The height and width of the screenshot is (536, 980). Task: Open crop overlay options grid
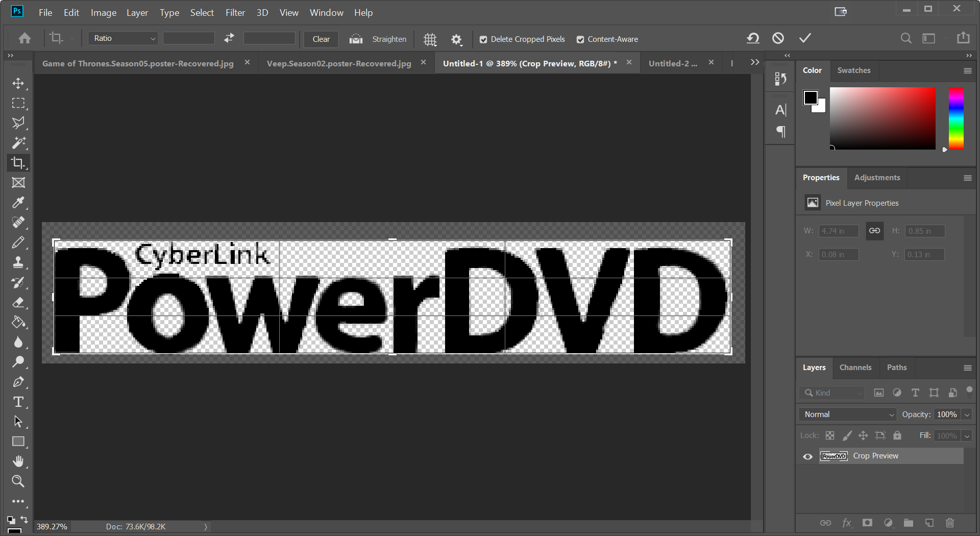pyautogui.click(x=430, y=39)
